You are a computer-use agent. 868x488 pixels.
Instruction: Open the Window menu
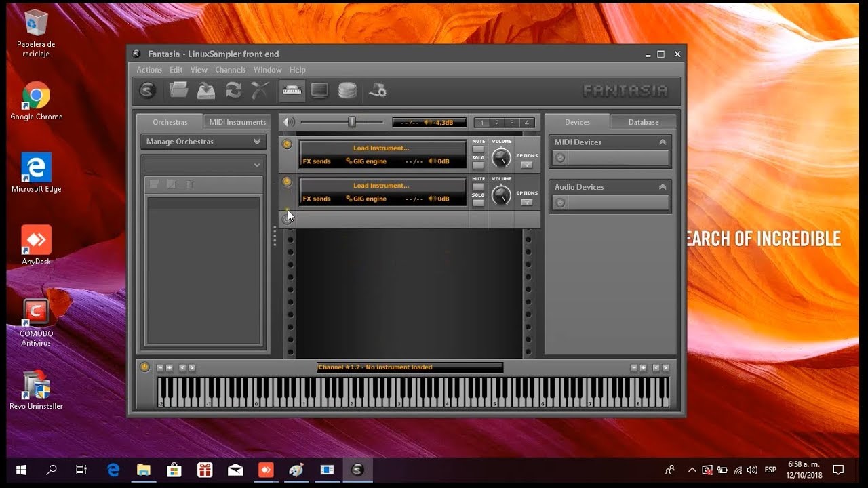(267, 70)
